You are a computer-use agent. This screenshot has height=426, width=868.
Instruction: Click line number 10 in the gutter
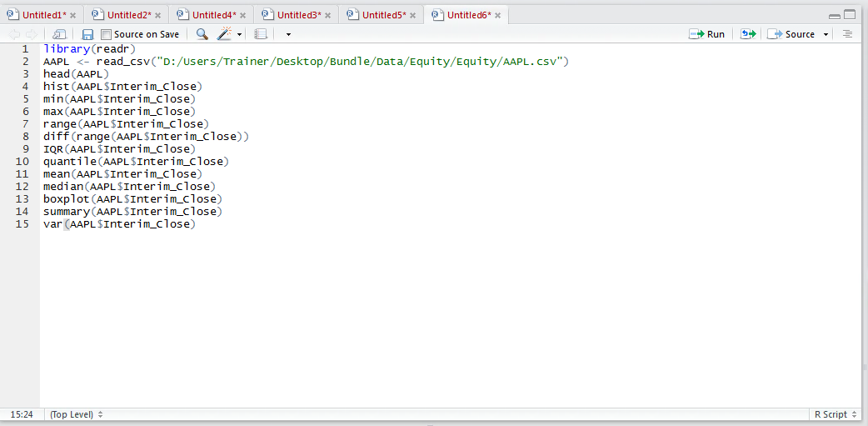(22, 162)
